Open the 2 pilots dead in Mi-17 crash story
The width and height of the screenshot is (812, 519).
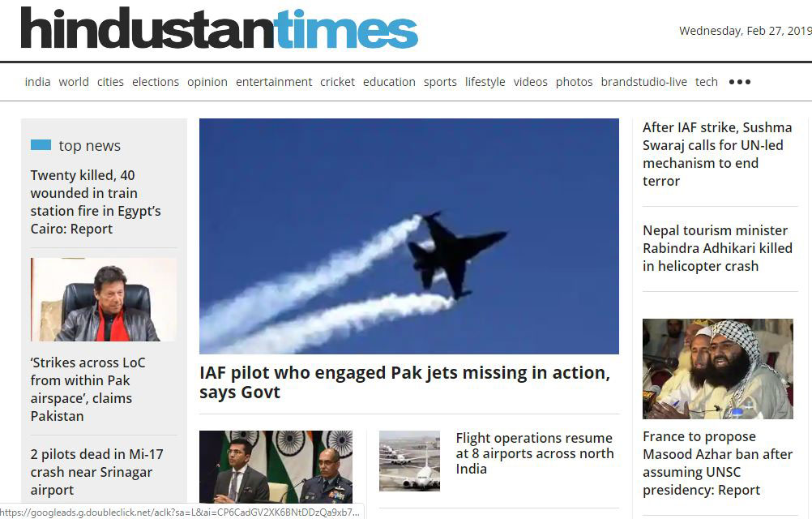(x=96, y=472)
